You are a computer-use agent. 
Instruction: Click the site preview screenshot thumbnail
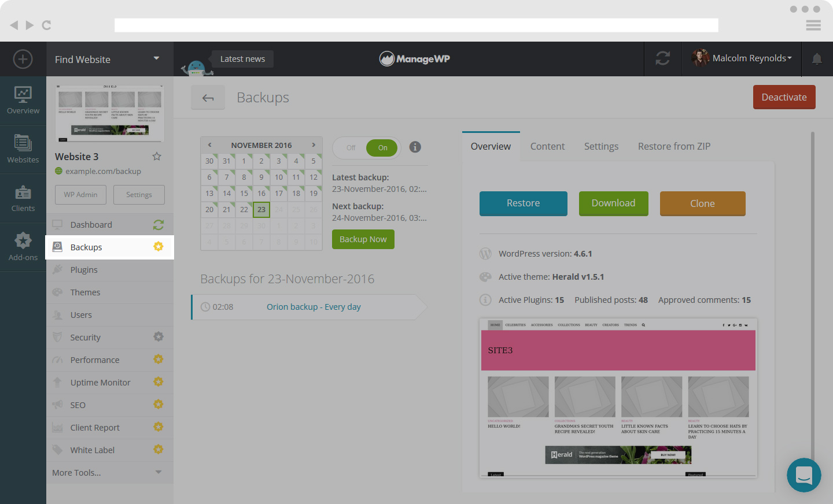coord(618,398)
